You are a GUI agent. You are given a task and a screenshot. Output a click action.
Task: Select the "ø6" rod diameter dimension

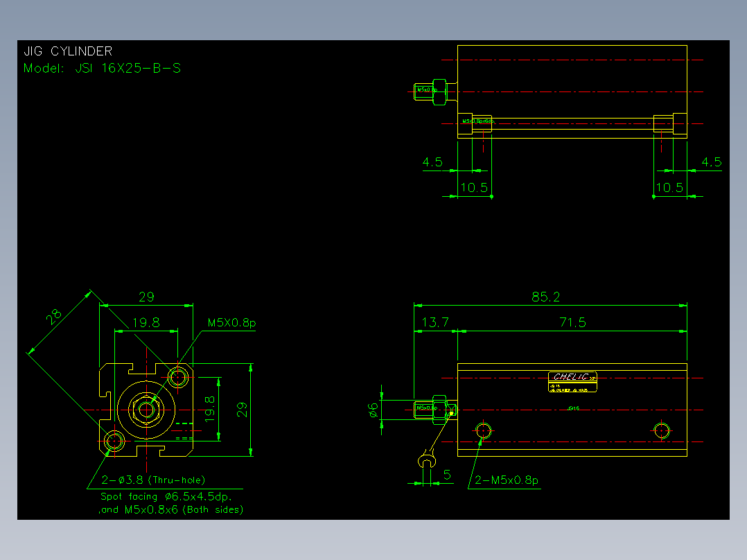coord(373,410)
